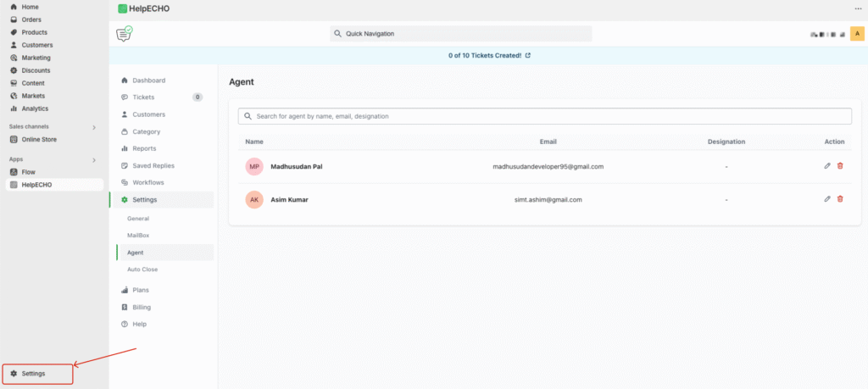
Task: Collapse the HelpECHO Settings submenu
Action: 144,200
